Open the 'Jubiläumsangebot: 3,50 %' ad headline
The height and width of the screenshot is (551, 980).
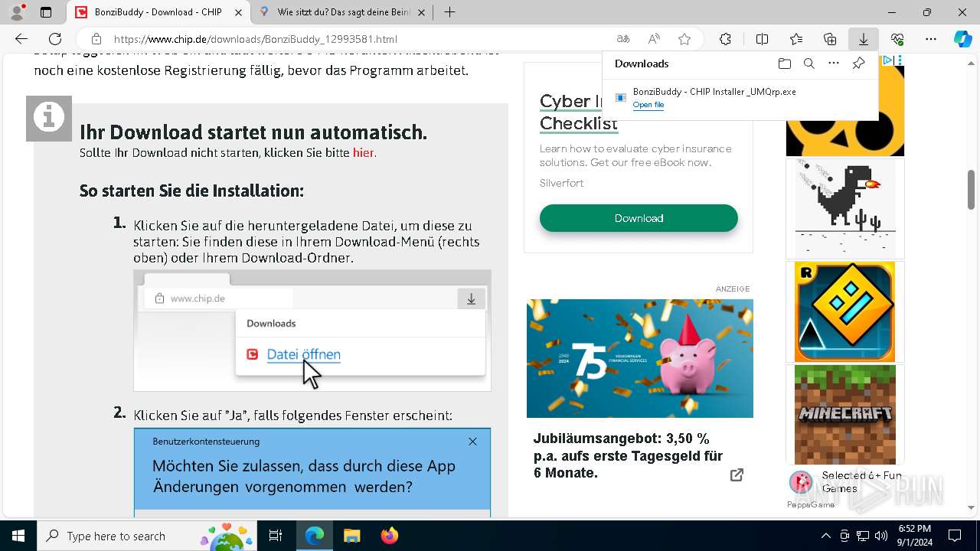coord(628,456)
